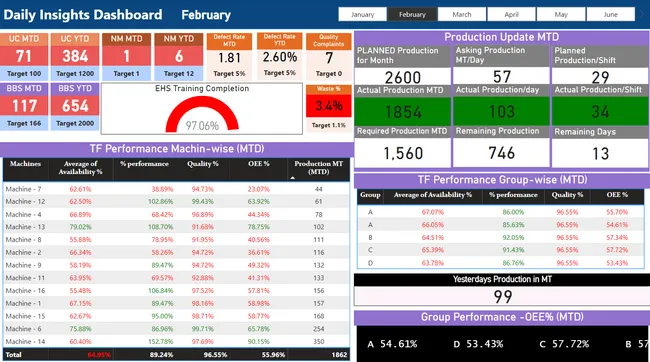The height and width of the screenshot is (362, 650).
Task: Select the Machine - 4 row
Action: [x=176, y=214]
